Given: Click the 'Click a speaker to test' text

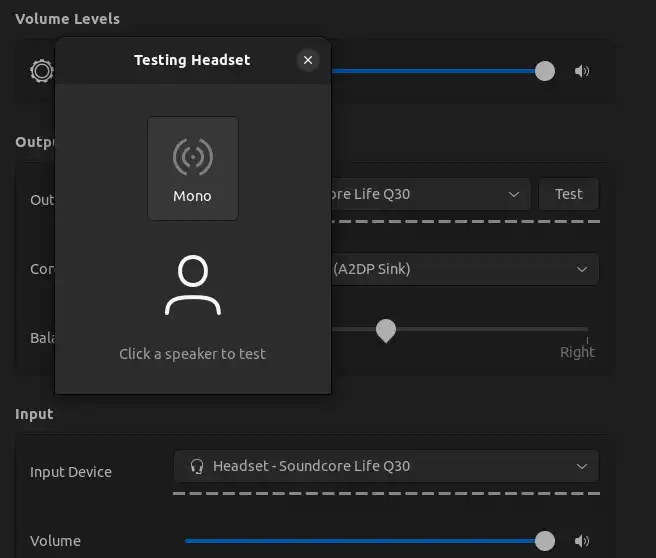Looking at the screenshot, I should tap(192, 354).
